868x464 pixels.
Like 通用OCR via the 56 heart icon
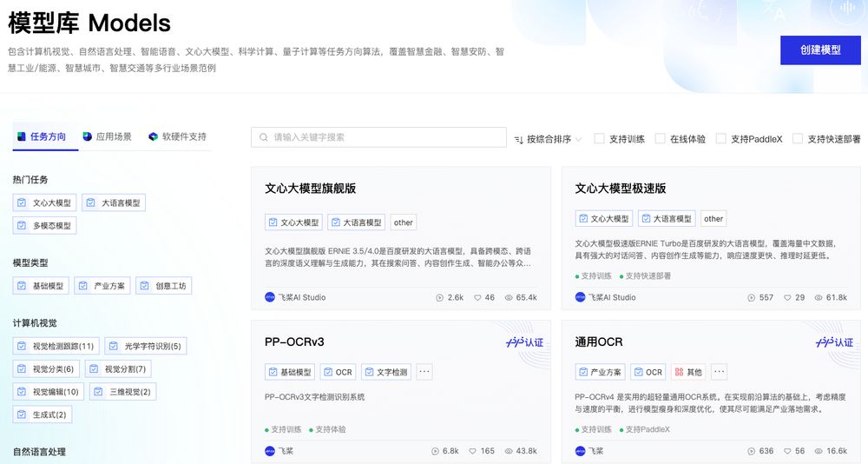tap(787, 451)
